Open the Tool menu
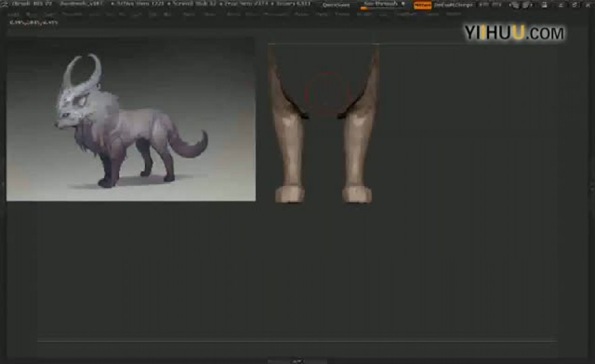The height and width of the screenshot is (364, 595). pyautogui.click(x=384, y=14)
